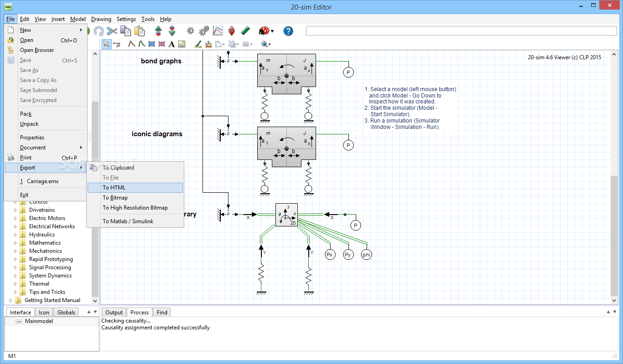Click the empty search field in toolbar
Screen dimensions: 623x364
pos(462,31)
